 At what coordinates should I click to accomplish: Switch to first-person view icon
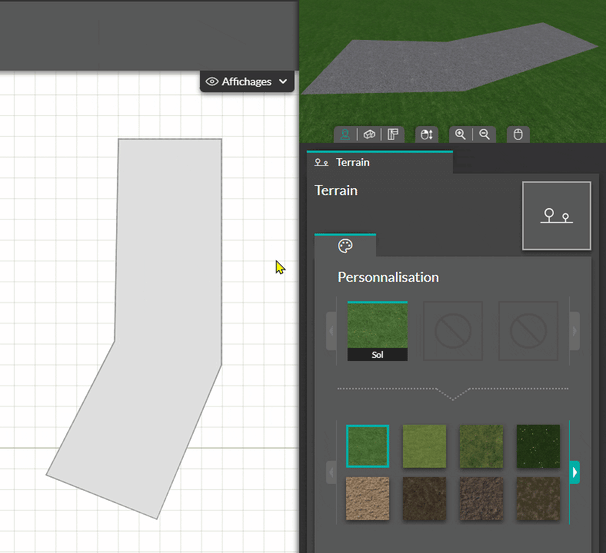[x=345, y=134]
